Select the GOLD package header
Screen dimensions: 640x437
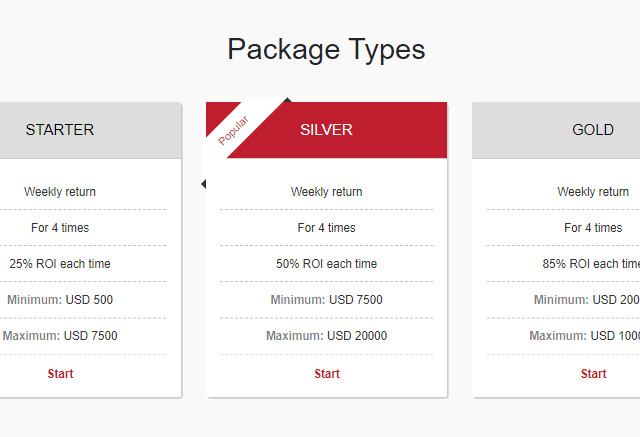[x=556, y=130]
